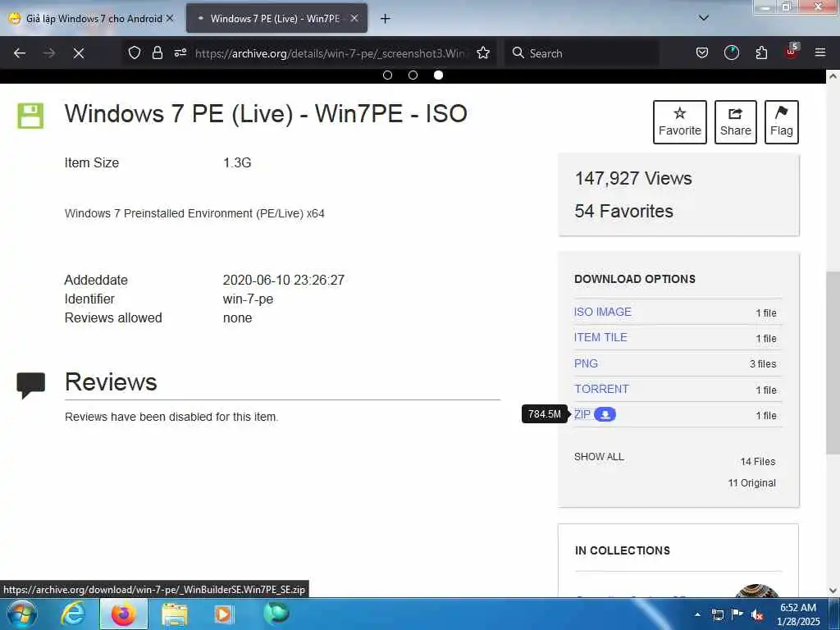Viewport: 840px width, 630px height.
Task: Open ZIP download link
Action: pos(582,414)
